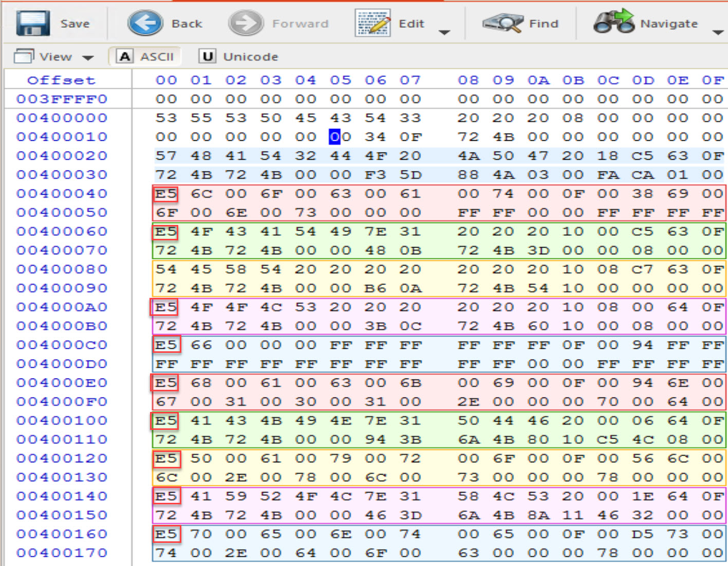
Task: Click the Find label text
Action: [x=544, y=24]
